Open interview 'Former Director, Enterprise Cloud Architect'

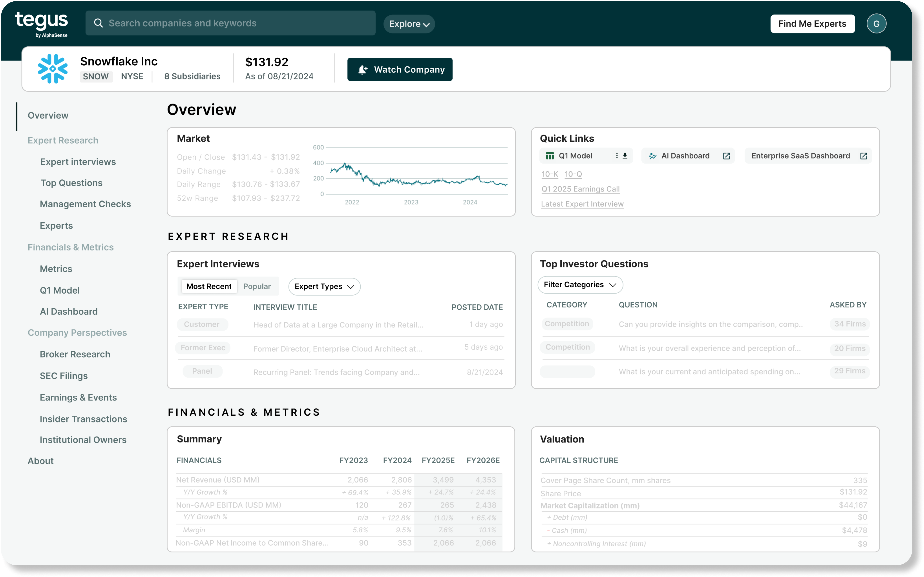point(338,348)
